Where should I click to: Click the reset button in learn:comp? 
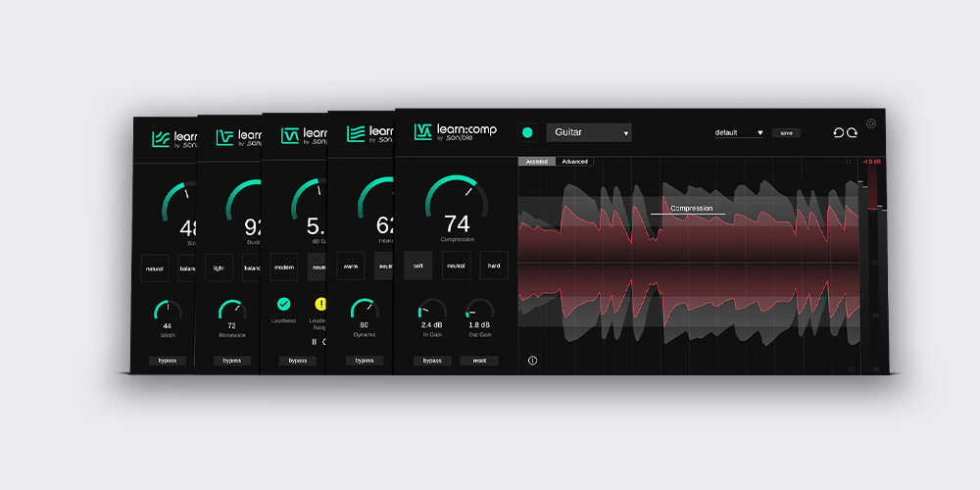point(479,361)
